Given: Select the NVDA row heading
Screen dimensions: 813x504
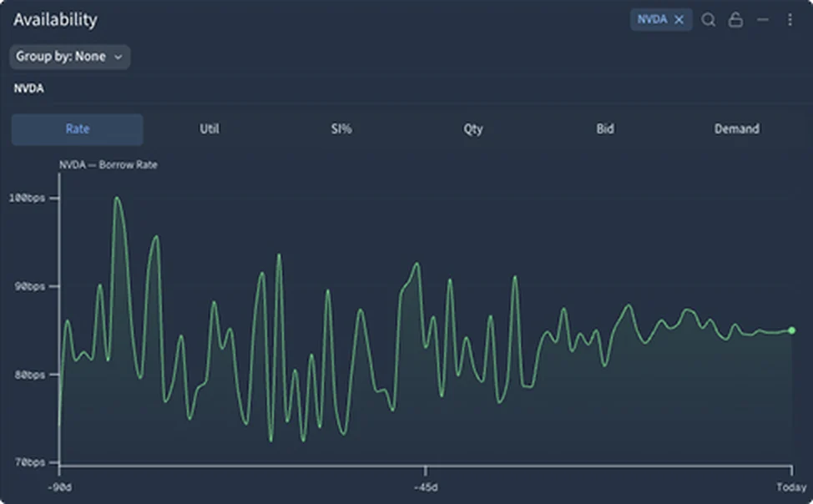Looking at the screenshot, I should coord(28,88).
